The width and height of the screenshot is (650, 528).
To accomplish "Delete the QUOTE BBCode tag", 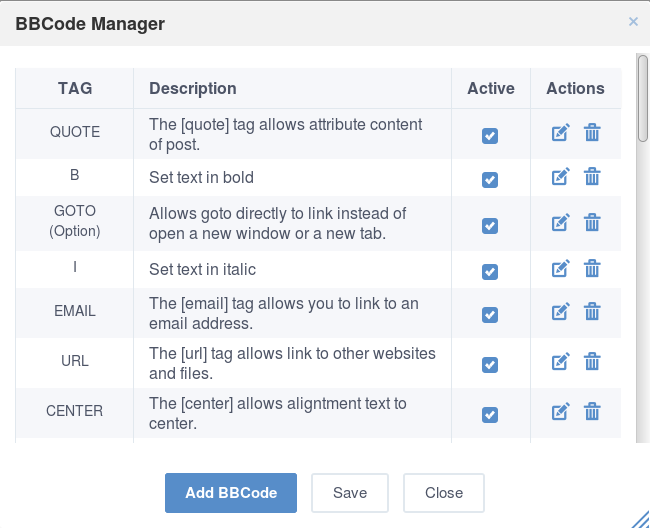I will (592, 133).
